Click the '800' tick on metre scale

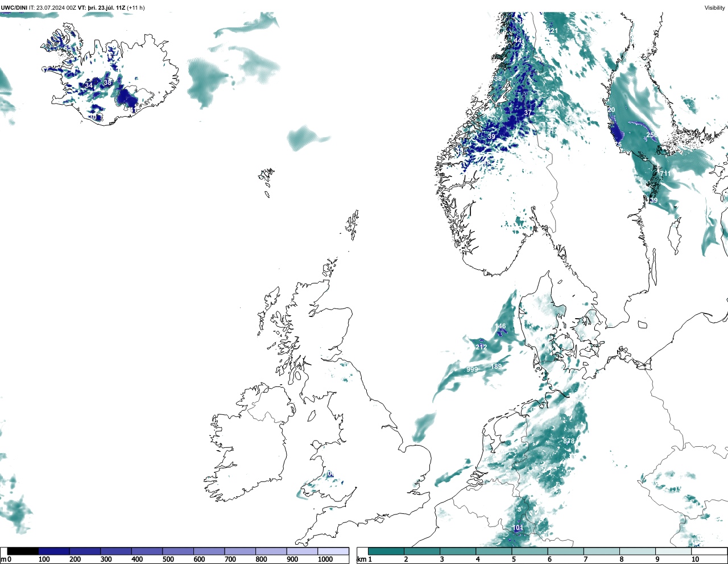pyautogui.click(x=261, y=559)
